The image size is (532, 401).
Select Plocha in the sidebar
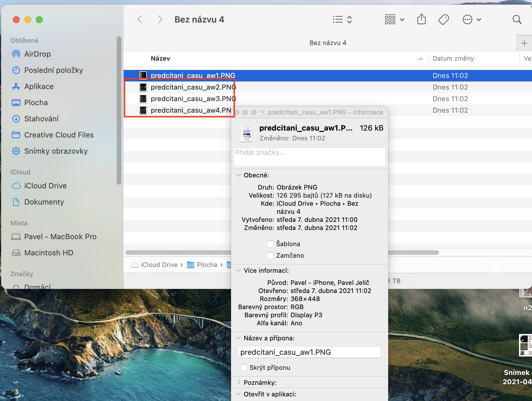click(x=29, y=103)
